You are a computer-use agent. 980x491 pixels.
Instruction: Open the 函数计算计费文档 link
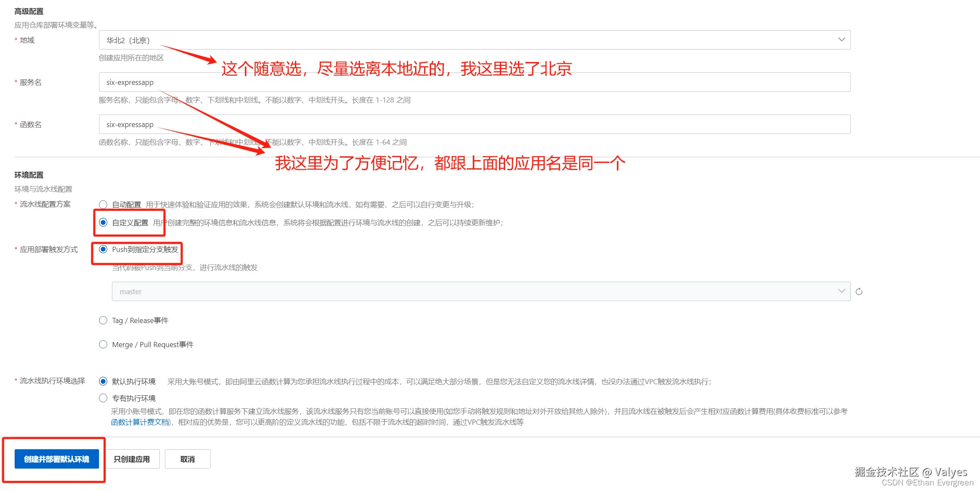140,422
